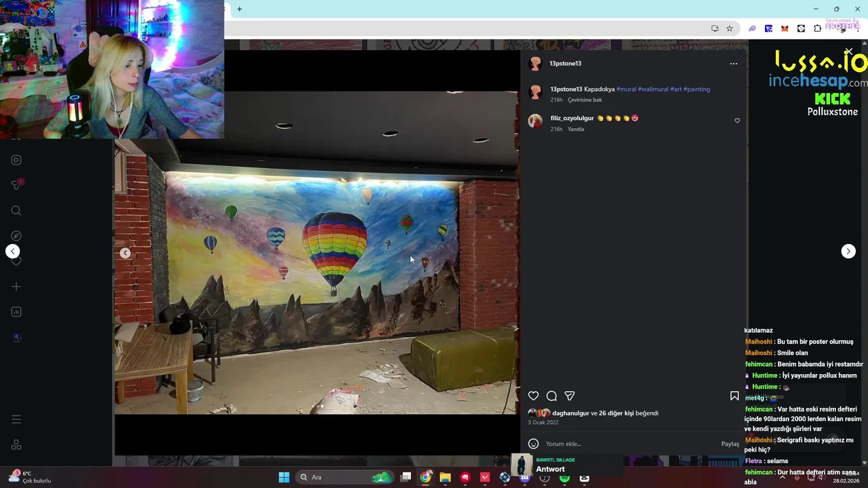Open Instagram Explore compass icon
Image resolution: width=868 pixels, height=488 pixels.
(x=16, y=236)
